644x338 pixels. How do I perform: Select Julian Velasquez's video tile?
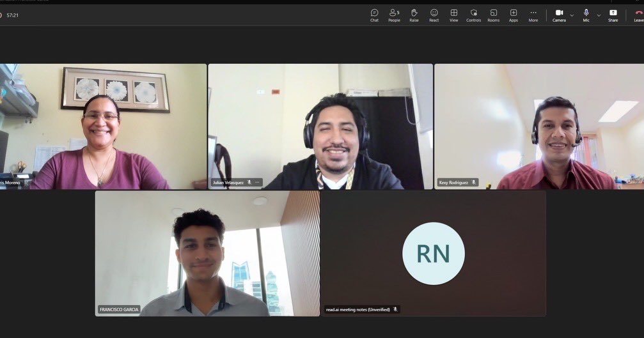pos(320,127)
